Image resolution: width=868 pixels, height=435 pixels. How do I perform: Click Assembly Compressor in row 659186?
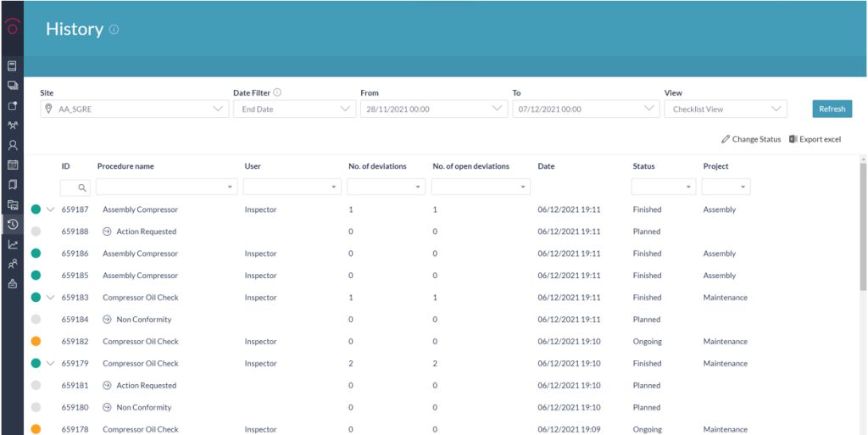[140, 254]
